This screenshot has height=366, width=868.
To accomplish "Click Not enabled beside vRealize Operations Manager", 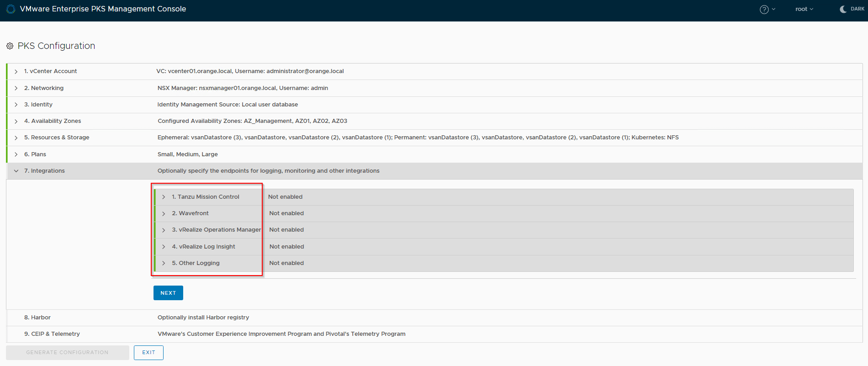I will tap(286, 230).
